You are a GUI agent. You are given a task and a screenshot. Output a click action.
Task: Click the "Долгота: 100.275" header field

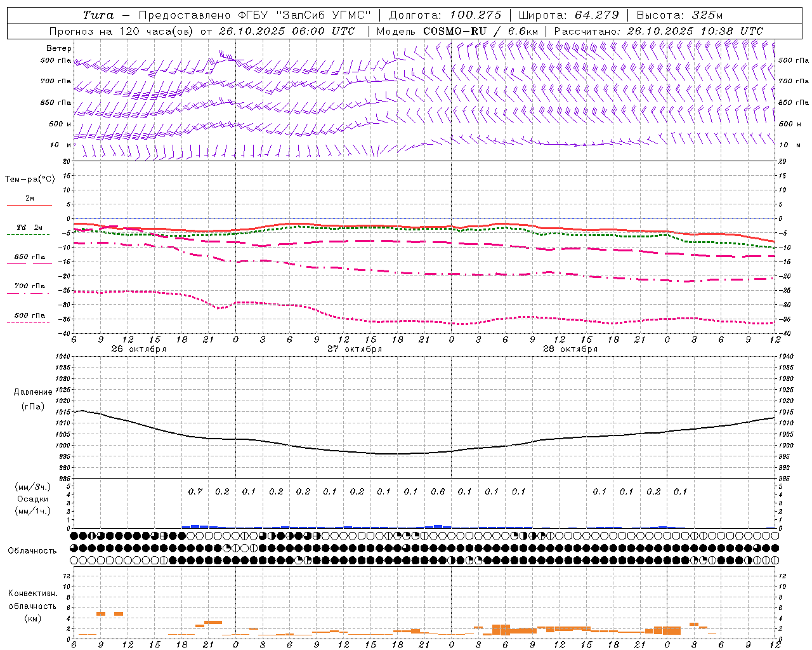(x=445, y=15)
